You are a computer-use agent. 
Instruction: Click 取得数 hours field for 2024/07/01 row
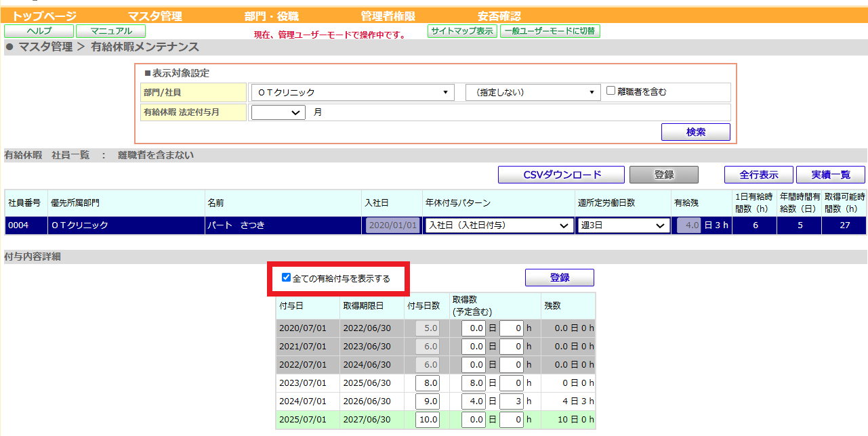[512, 401]
